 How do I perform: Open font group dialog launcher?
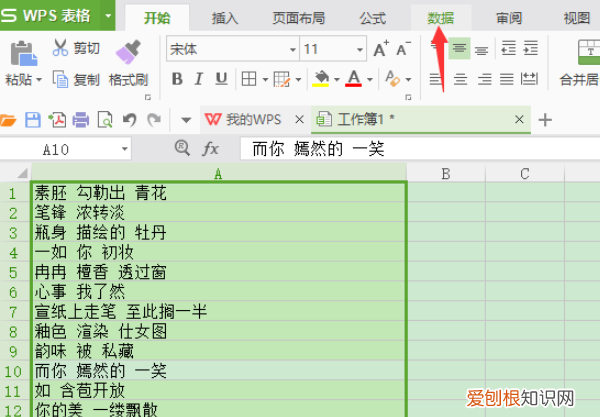408,98
